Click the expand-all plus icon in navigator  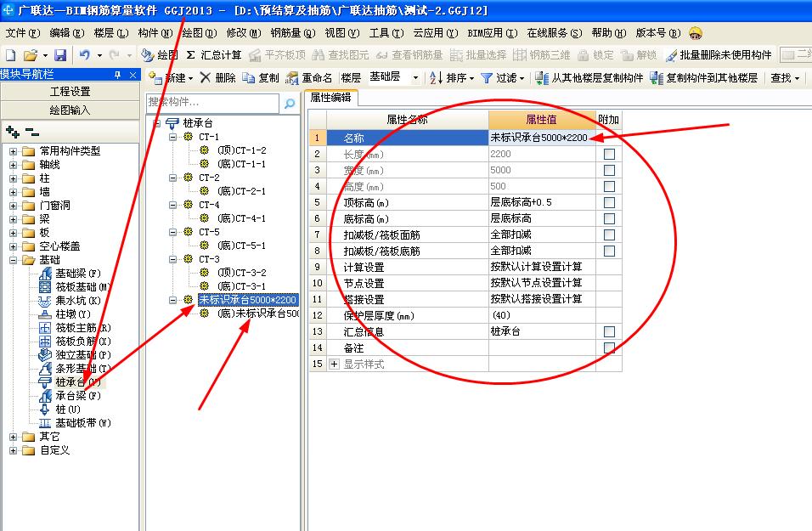pyautogui.click(x=13, y=132)
